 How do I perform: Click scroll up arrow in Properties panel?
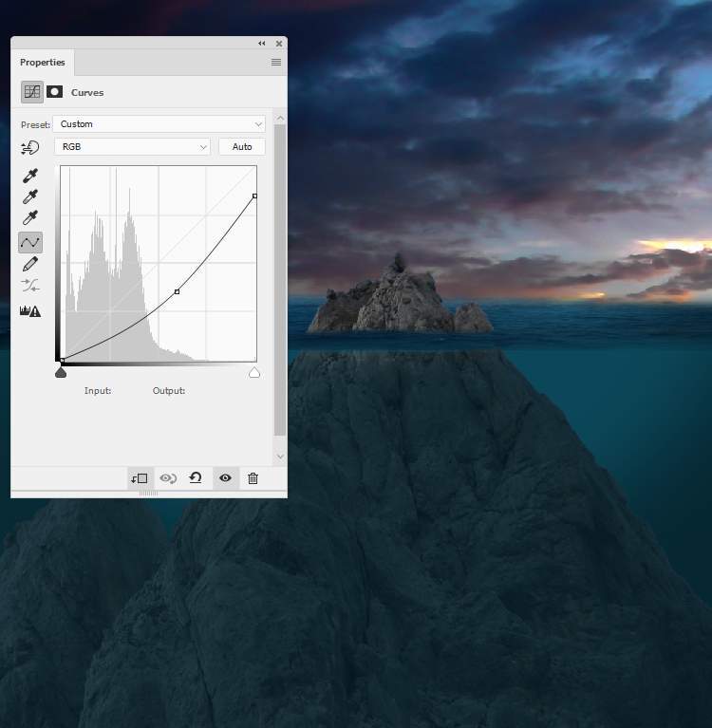coord(280,119)
